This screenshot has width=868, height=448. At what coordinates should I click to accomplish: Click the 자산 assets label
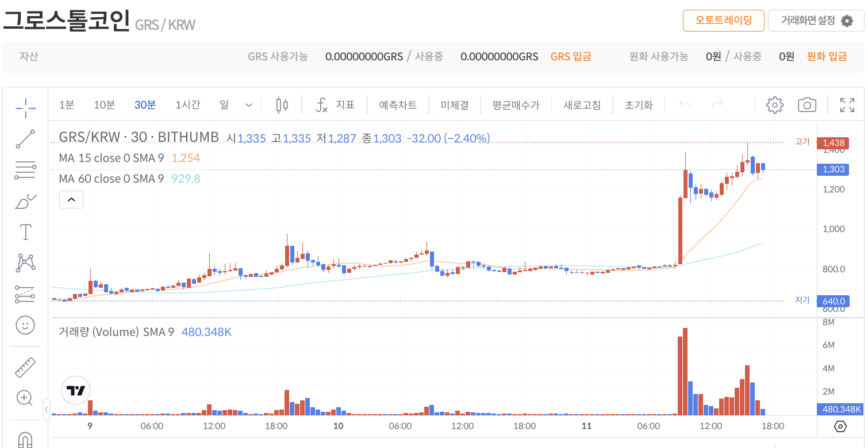tap(29, 56)
